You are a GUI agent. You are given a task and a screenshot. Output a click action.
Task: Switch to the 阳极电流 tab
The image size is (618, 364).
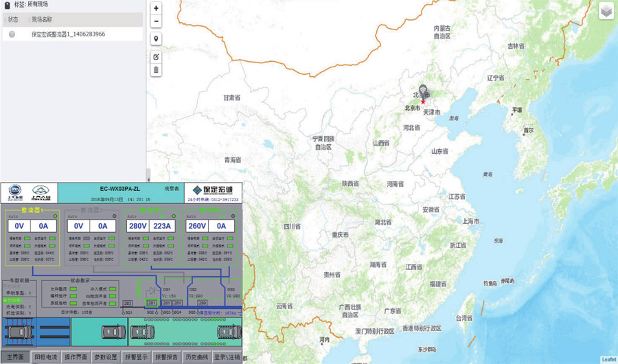45,357
